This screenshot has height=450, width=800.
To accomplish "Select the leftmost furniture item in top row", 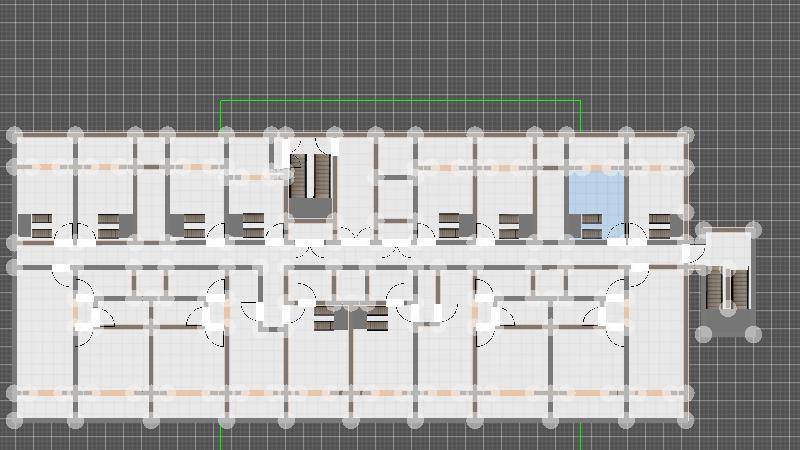I will pyautogui.click(x=41, y=226).
